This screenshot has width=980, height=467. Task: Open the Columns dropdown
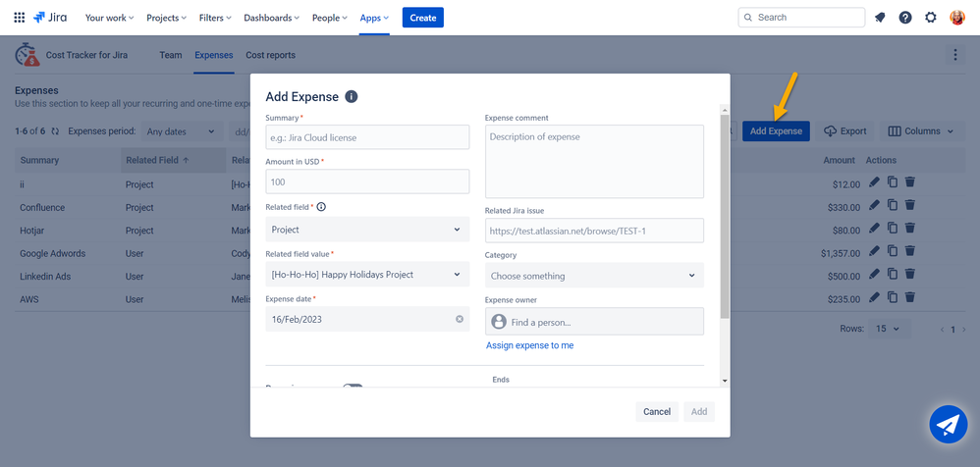(921, 131)
